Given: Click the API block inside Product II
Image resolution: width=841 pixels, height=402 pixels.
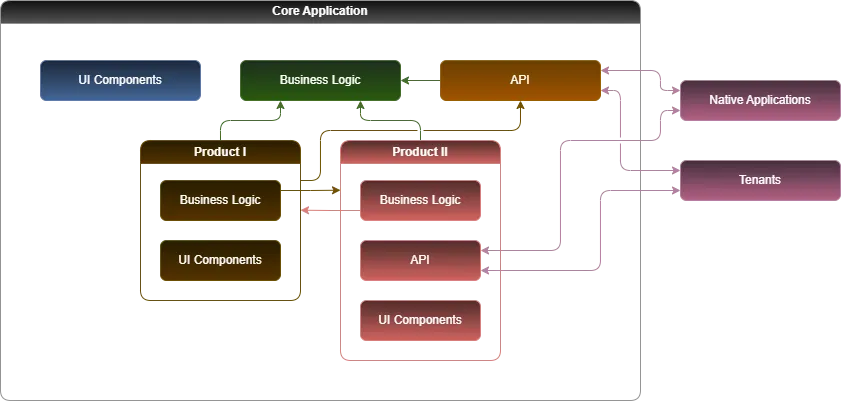Looking at the screenshot, I should pos(420,260).
